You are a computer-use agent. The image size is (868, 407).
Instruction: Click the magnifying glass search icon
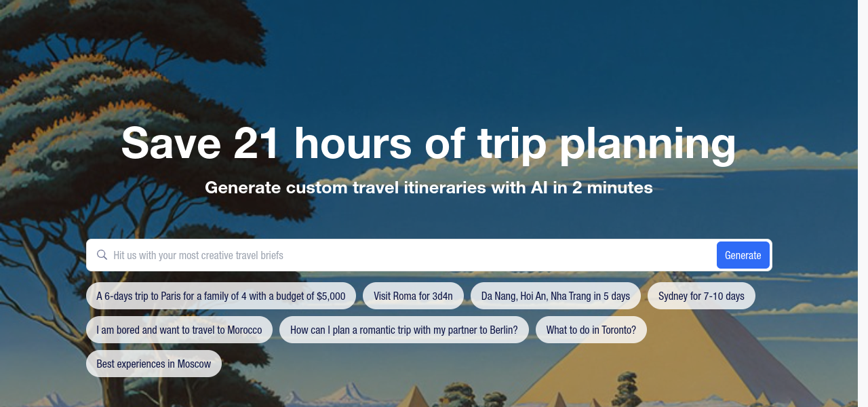click(102, 255)
